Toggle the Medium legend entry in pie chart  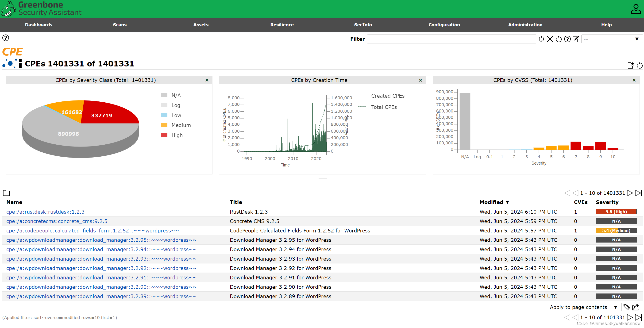coord(181,125)
